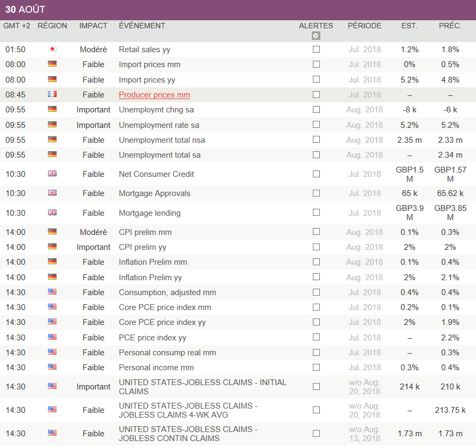This screenshot has height=448, width=476.
Task: Open the Producer prices mm link
Action: pyautogui.click(x=155, y=95)
